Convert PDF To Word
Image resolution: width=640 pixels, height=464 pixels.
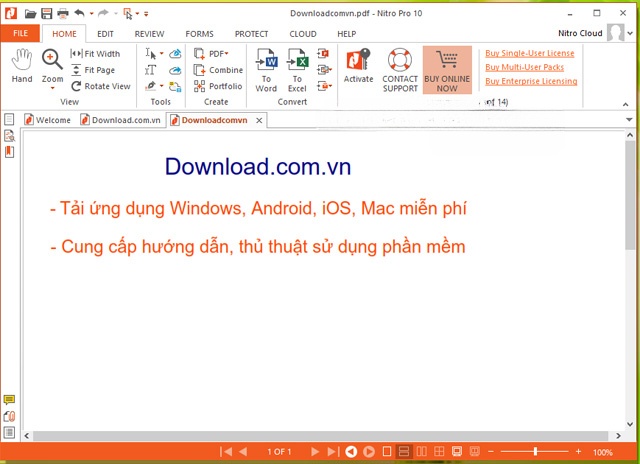pos(266,70)
